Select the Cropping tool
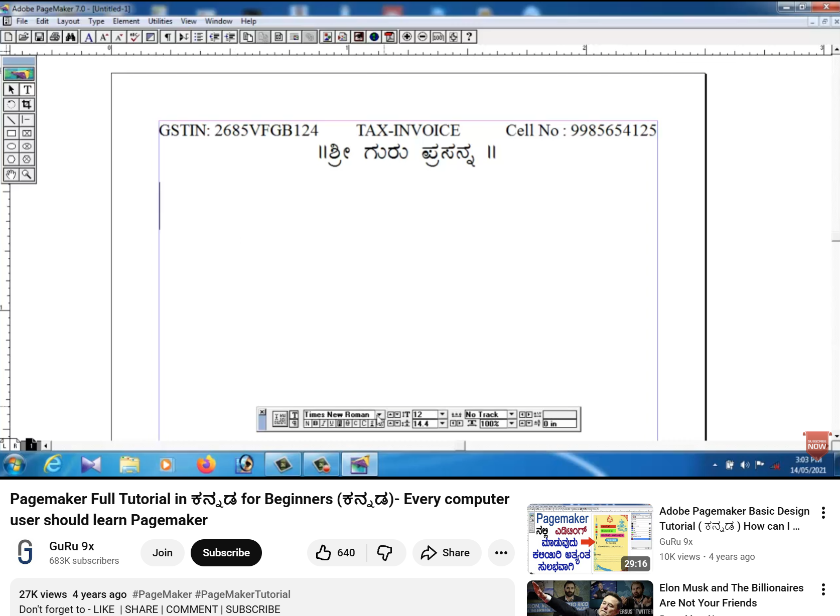Image resolution: width=840 pixels, height=616 pixels. [27, 104]
